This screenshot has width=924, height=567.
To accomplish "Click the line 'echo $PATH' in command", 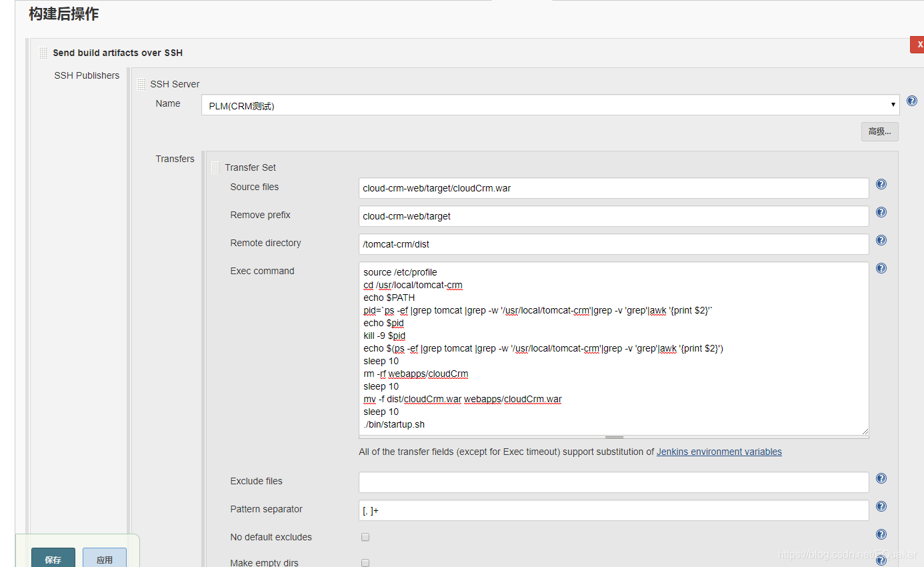I will [x=389, y=298].
